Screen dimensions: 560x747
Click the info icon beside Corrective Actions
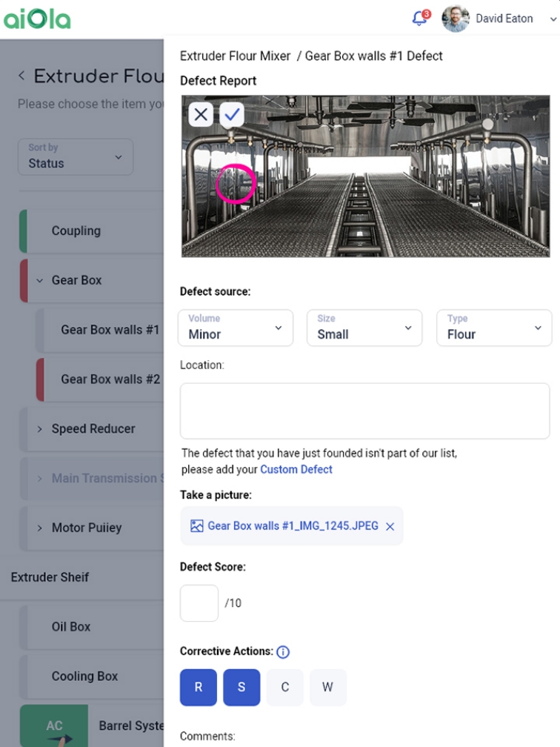(283, 651)
